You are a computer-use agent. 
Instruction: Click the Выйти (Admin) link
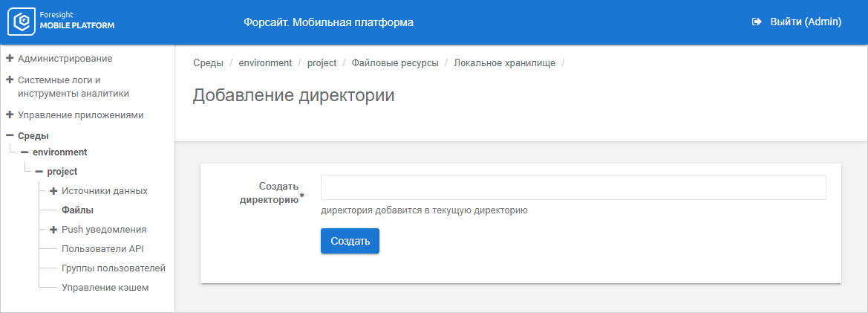(805, 22)
